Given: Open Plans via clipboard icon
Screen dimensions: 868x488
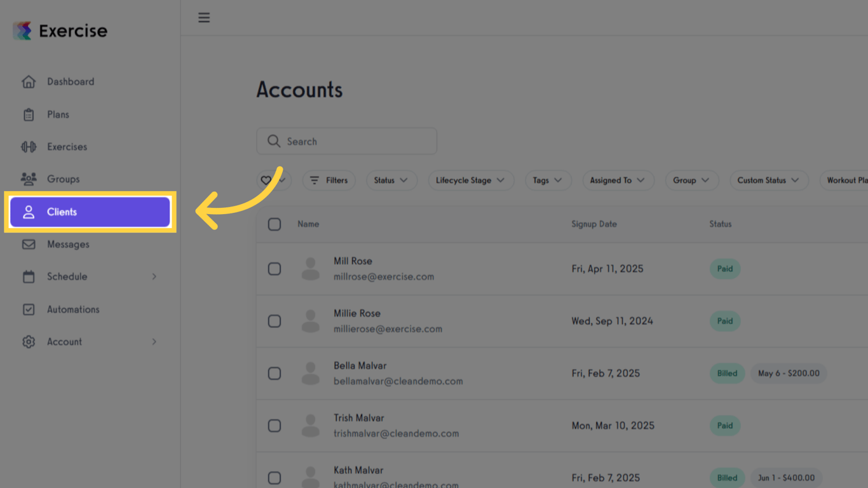Looking at the screenshot, I should (29, 115).
